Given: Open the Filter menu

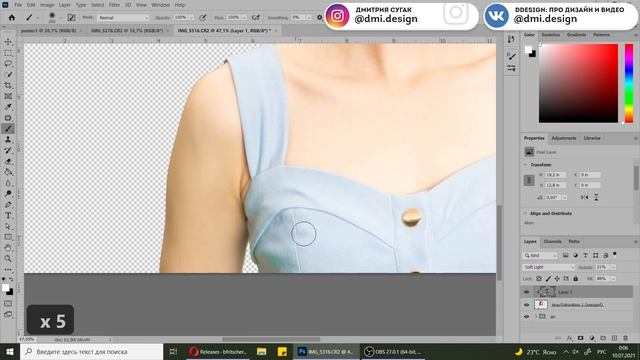Looking at the screenshot, I should 114,5.
